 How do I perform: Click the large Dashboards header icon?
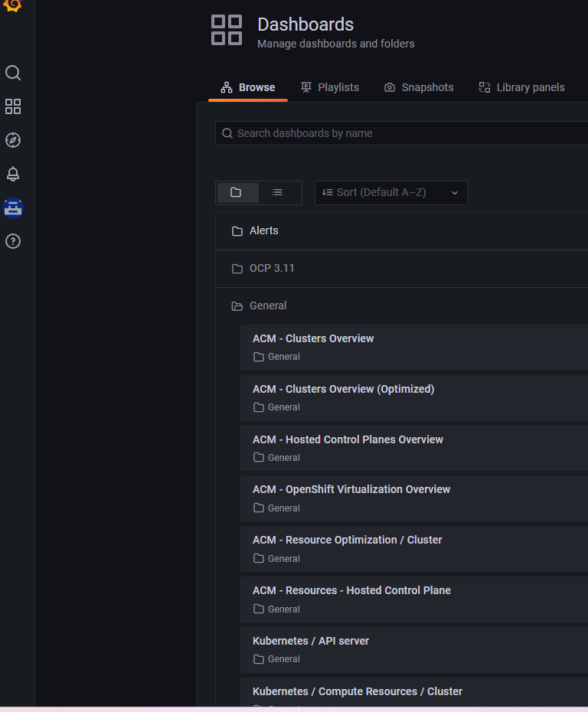pos(227,30)
